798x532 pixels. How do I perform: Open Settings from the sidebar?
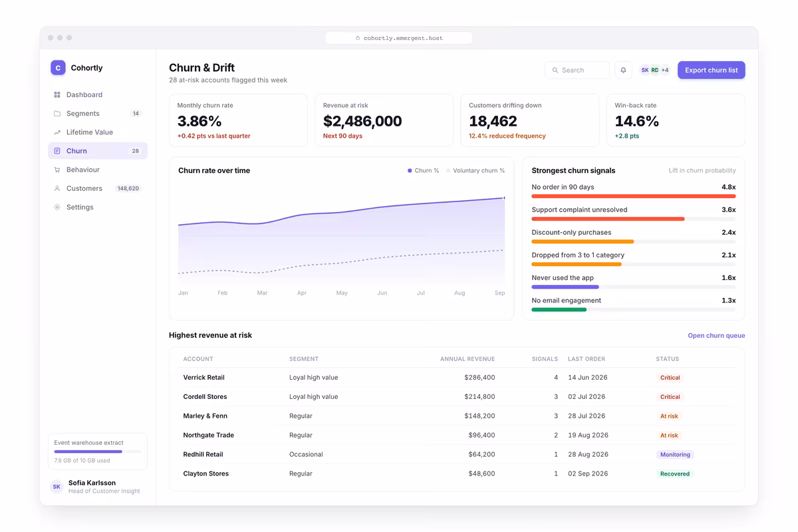98,207
